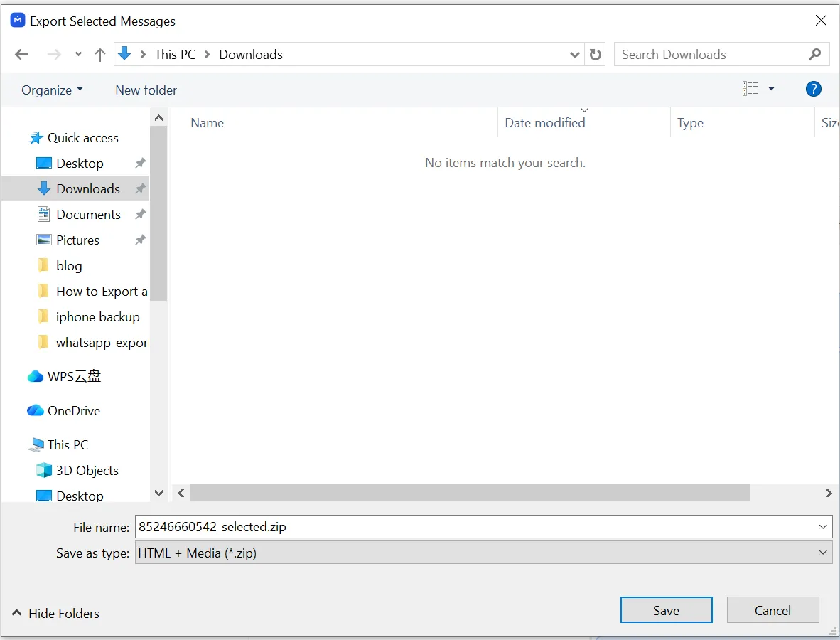This screenshot has height=640, width=840.
Task: Open the whatsapp-export folder in sidebar
Action: point(102,343)
